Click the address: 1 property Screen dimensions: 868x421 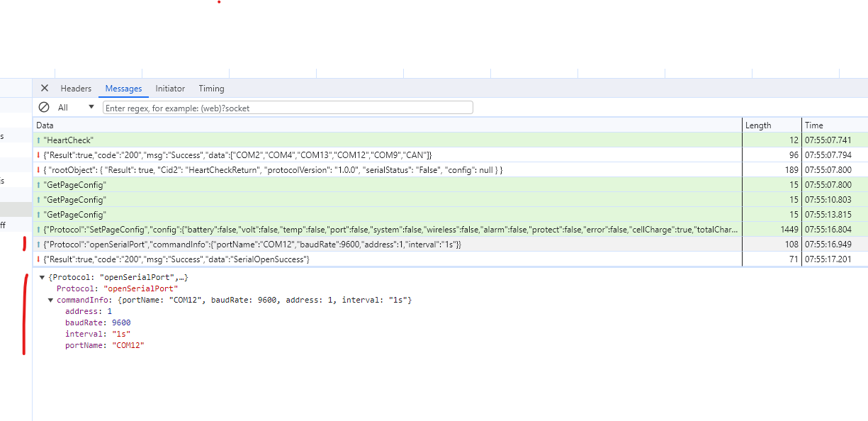click(89, 312)
